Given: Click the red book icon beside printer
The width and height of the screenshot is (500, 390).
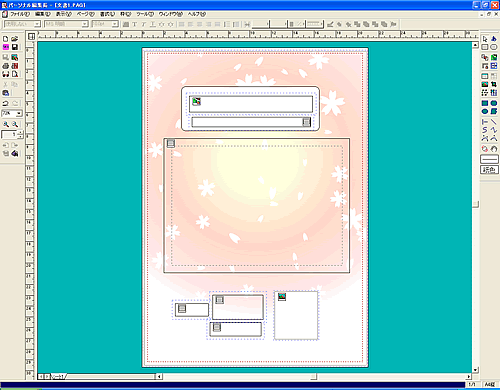Looking at the screenshot, I should (15, 66).
